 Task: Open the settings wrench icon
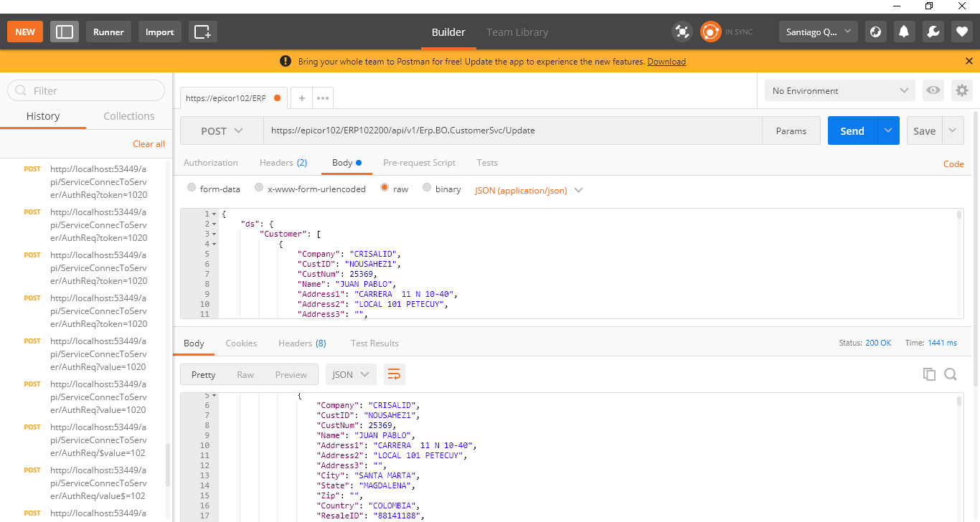click(x=933, y=32)
